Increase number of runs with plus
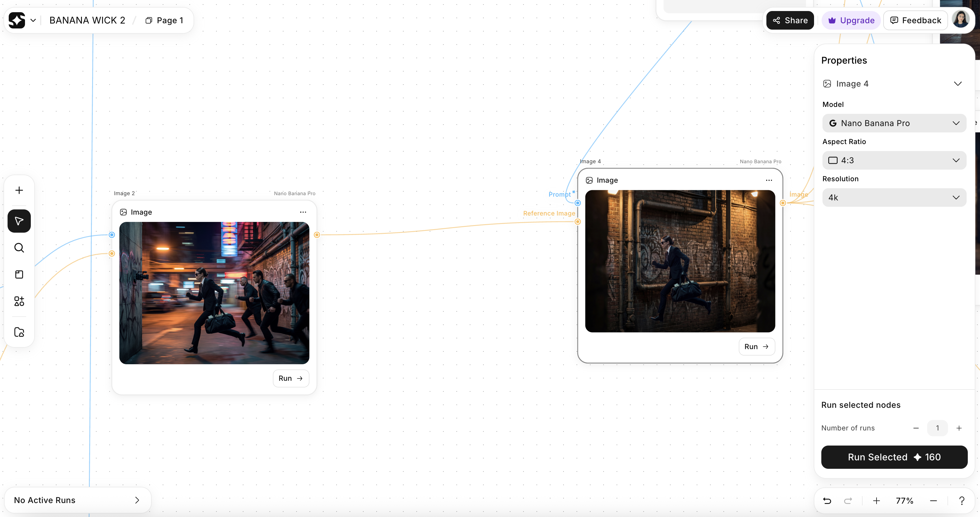This screenshot has width=980, height=517. [959, 428]
